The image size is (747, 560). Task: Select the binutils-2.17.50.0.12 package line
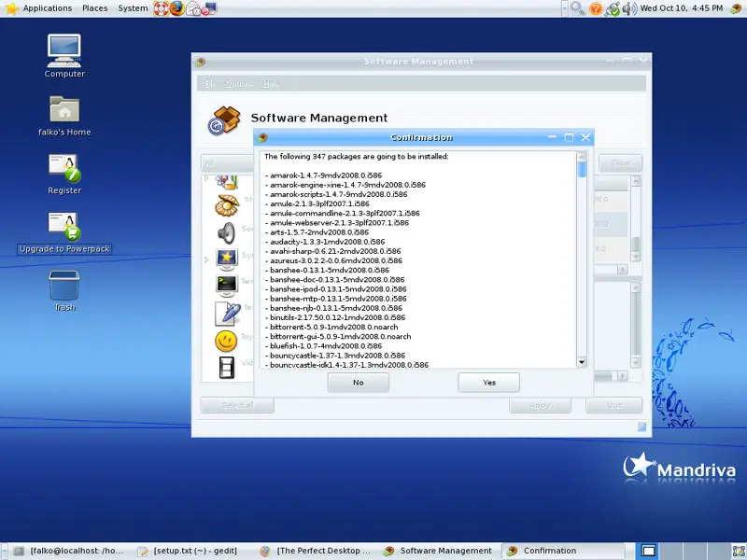coord(335,317)
